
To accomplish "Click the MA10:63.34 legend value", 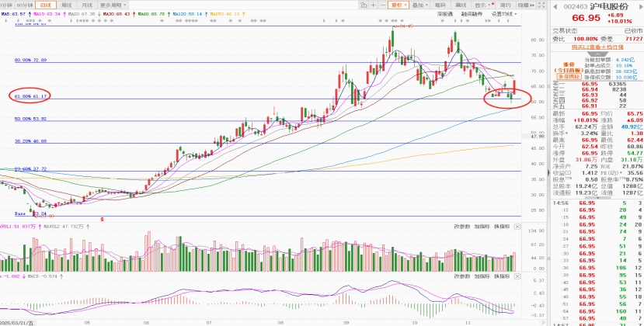I will 47,14.
